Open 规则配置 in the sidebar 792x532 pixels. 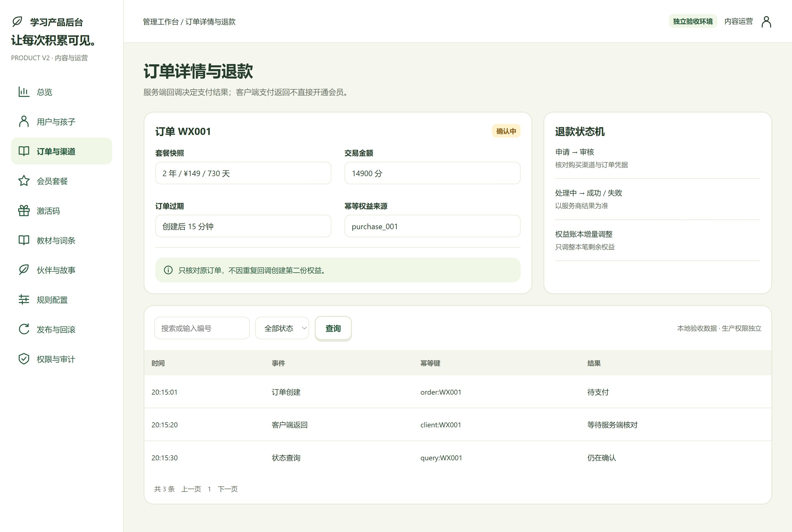pyautogui.click(x=61, y=300)
